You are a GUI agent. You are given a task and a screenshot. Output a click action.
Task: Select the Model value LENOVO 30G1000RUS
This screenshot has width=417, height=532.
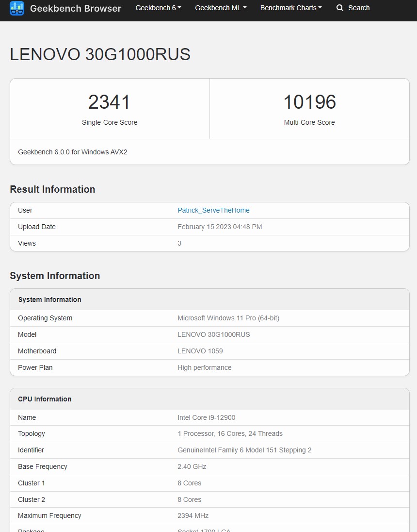pos(213,334)
